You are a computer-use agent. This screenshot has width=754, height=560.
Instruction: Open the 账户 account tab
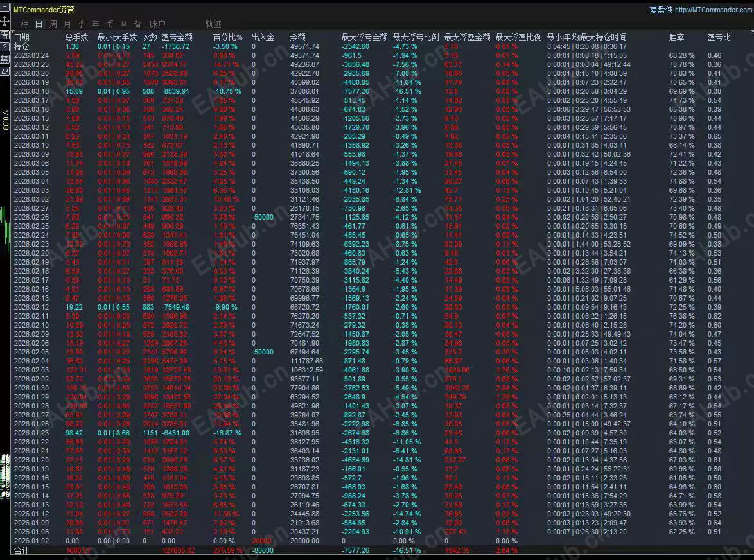click(x=157, y=24)
